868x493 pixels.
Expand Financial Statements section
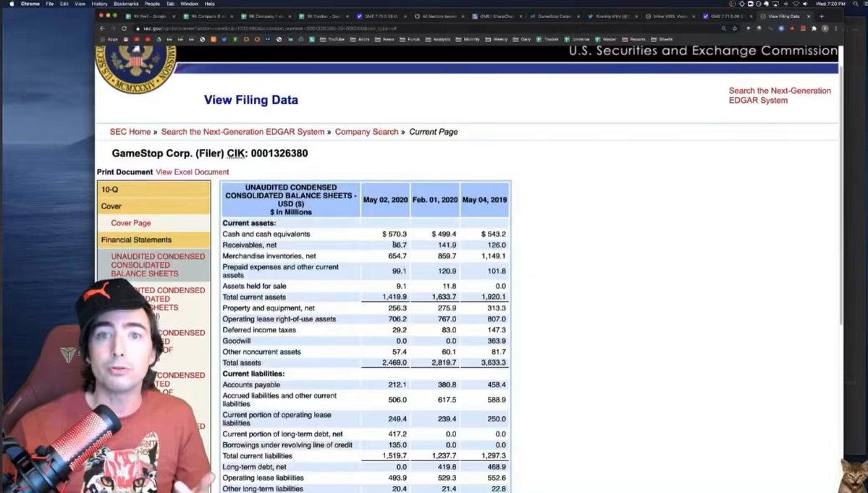click(x=154, y=240)
